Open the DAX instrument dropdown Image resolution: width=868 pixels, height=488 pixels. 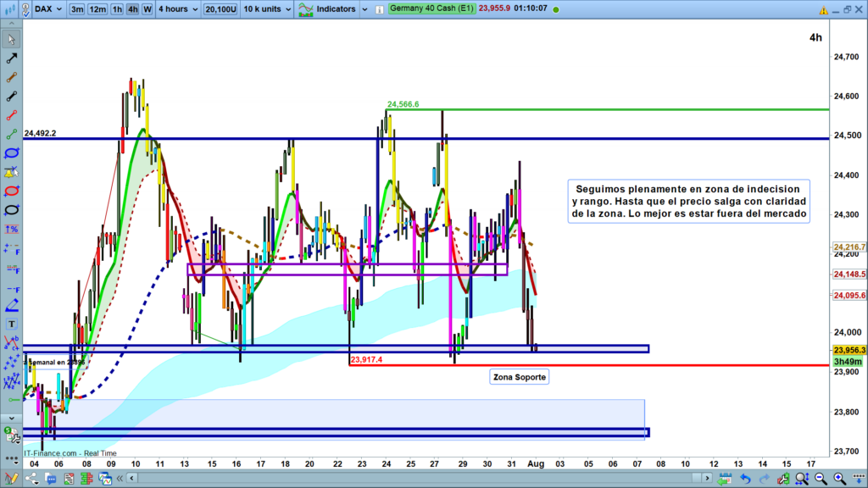pyautogui.click(x=44, y=9)
